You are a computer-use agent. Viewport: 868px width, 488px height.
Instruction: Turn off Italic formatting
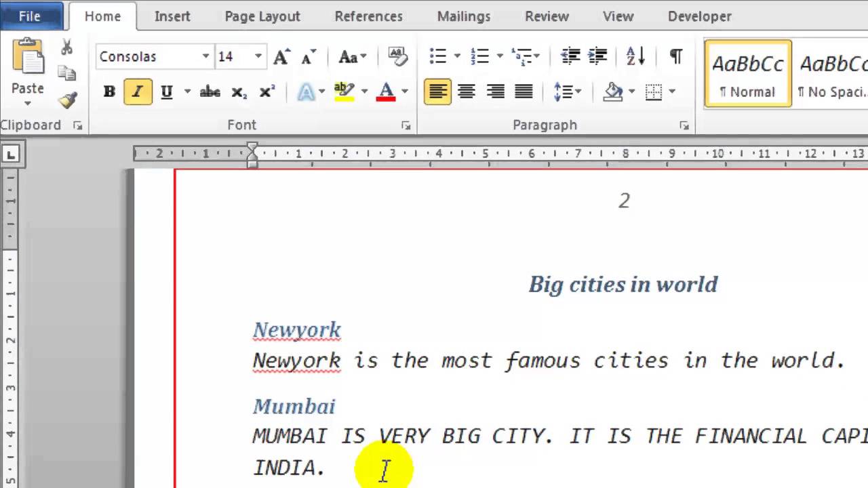pyautogui.click(x=138, y=91)
